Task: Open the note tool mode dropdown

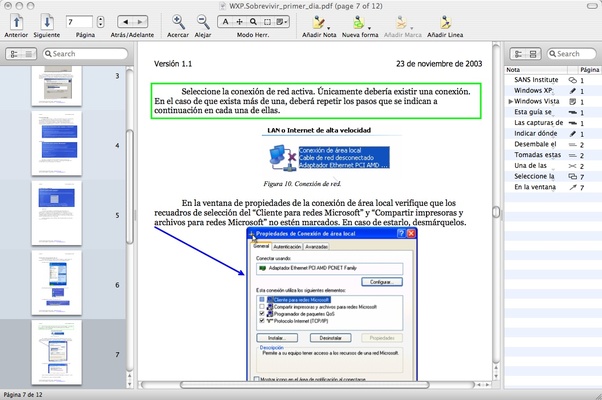Action: click(281, 22)
